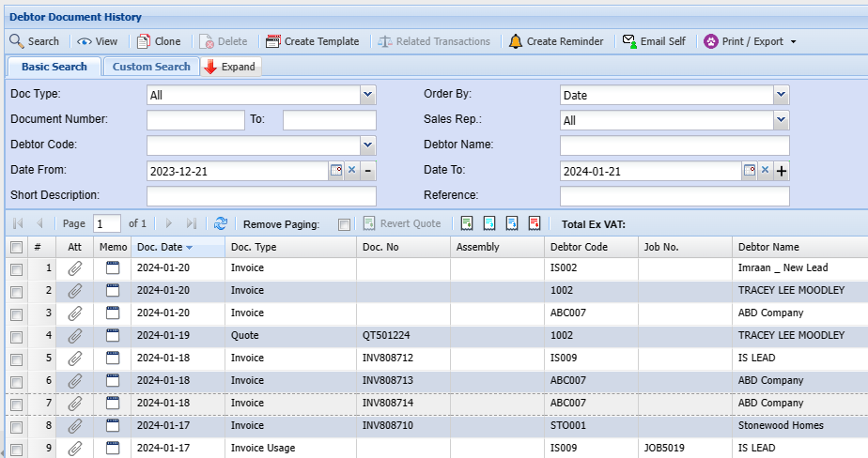The height and width of the screenshot is (458, 868).
Task: Expand the Order By dropdown
Action: [x=781, y=95]
